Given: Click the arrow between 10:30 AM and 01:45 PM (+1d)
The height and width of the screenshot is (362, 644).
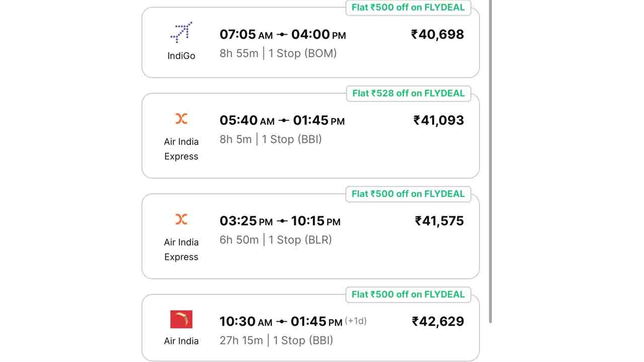Looking at the screenshot, I should coord(282,322).
